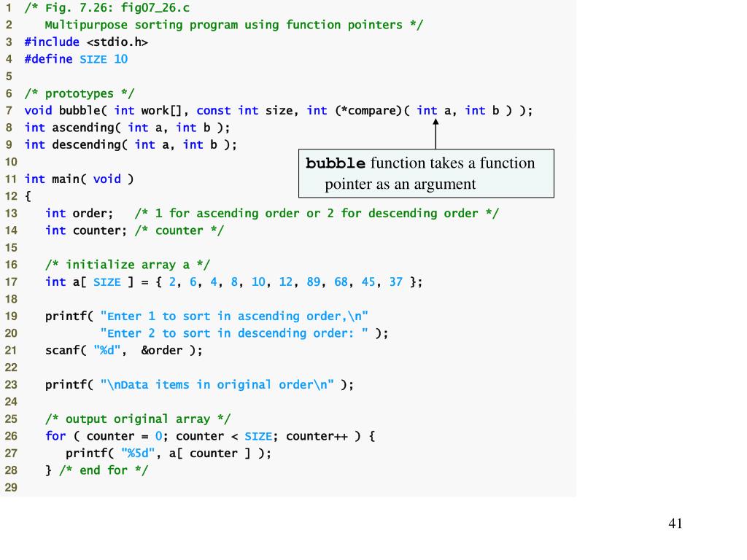Click the 'Fig. 7.26: fig07_26.c' comment
This screenshot has height=560, width=747.
[107, 8]
